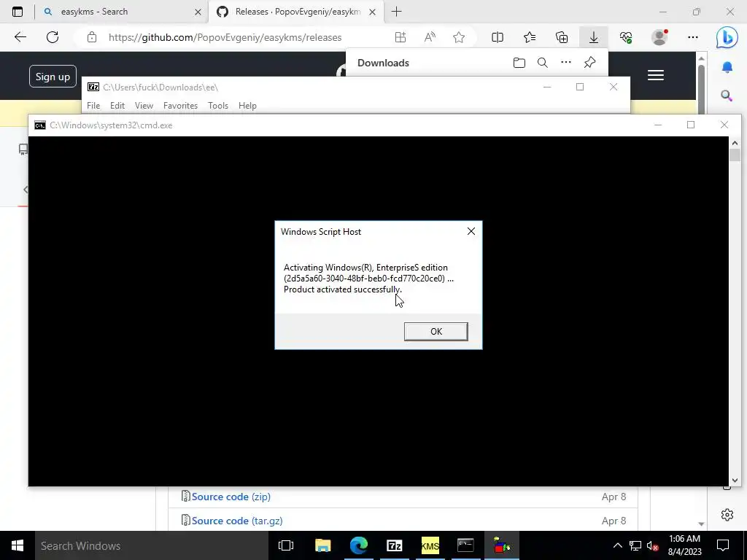Open a new browser tab
Image resolution: width=747 pixels, height=560 pixels.
[x=396, y=12]
